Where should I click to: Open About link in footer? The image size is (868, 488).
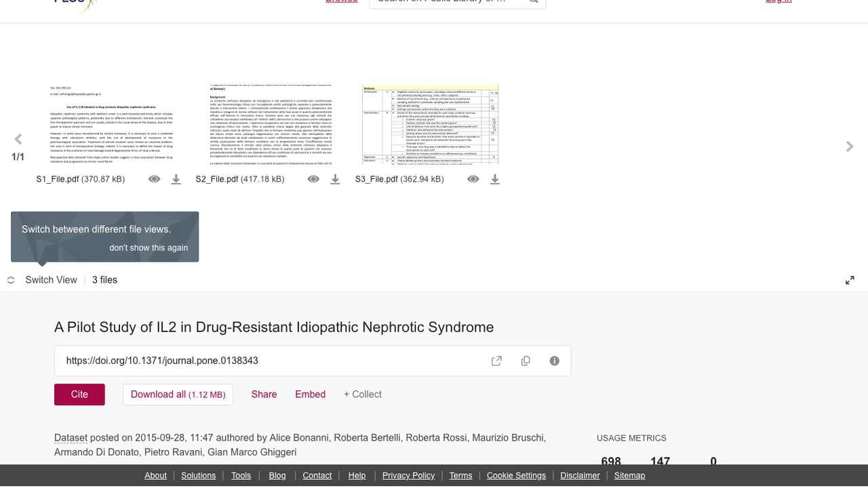[x=155, y=476]
